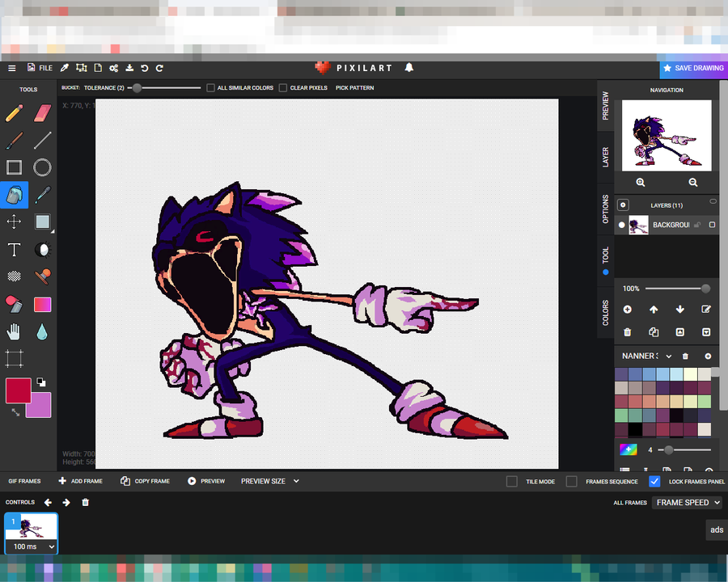728x582 pixels.
Task: Switch to the Colors side tab
Action: [605, 312]
